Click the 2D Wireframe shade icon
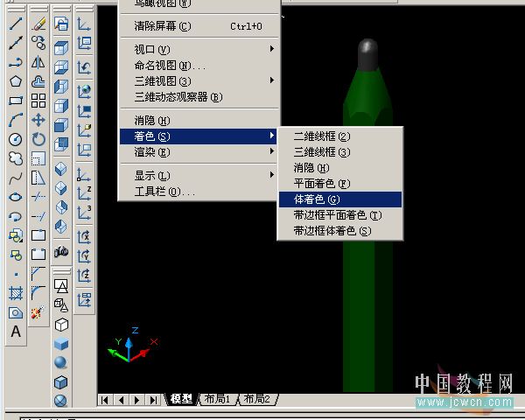Screen dimensions: 525x420 click(x=61, y=286)
